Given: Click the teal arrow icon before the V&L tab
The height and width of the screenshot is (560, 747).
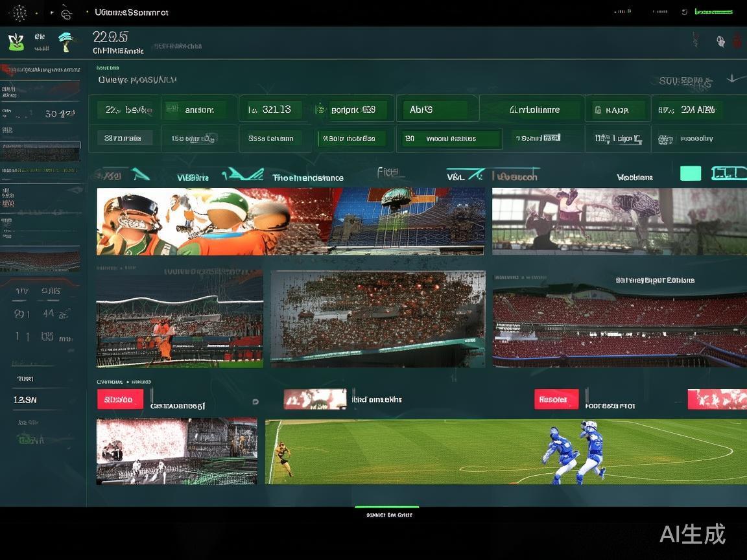Looking at the screenshot, I should (475, 175).
